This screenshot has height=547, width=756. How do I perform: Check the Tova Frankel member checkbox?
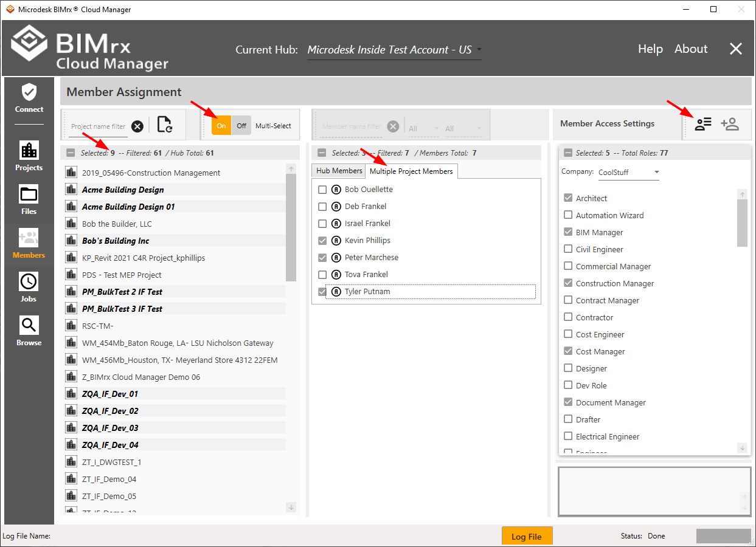(x=322, y=275)
